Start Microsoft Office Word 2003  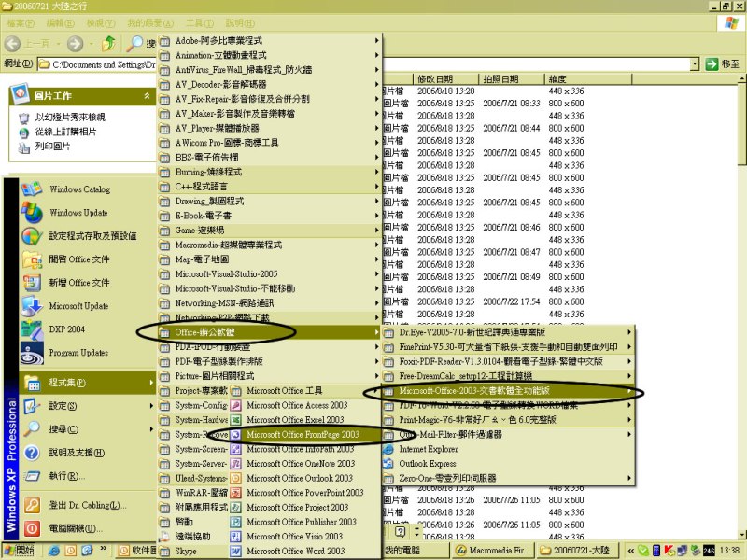[295, 551]
